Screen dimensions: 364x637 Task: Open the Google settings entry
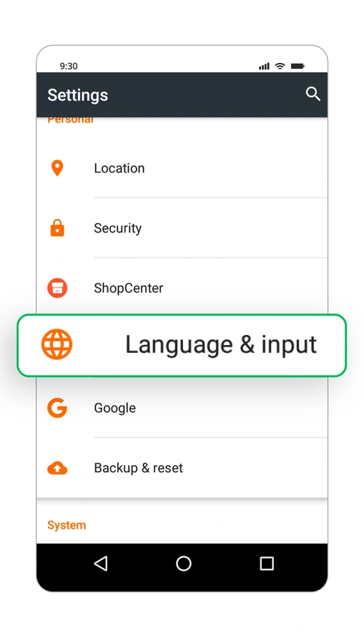(182, 408)
